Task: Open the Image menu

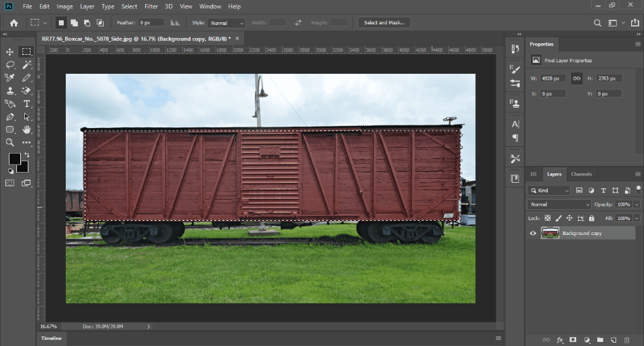Action: click(64, 7)
